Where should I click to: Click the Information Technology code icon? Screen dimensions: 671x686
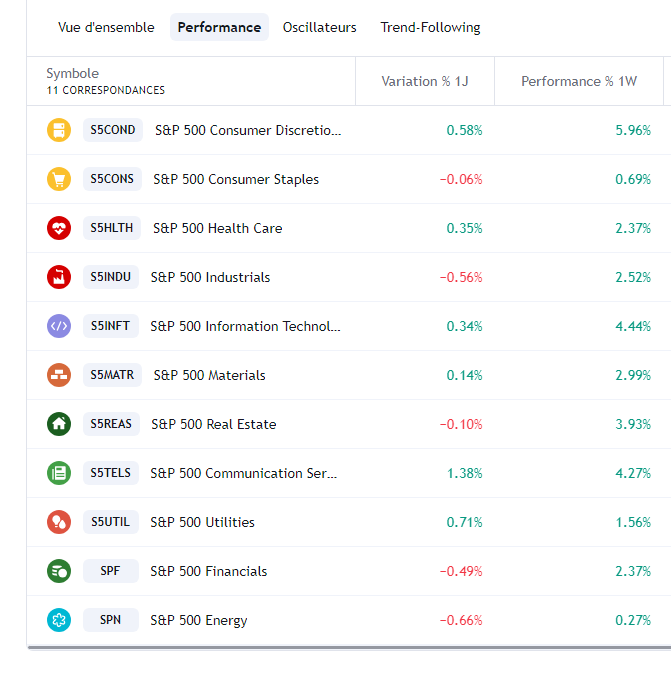(x=59, y=326)
